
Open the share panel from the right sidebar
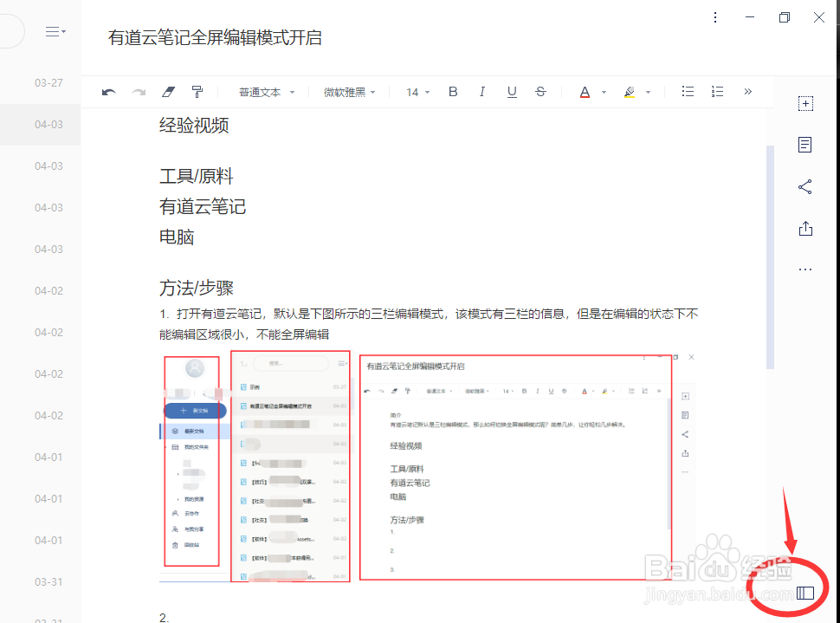click(x=804, y=186)
